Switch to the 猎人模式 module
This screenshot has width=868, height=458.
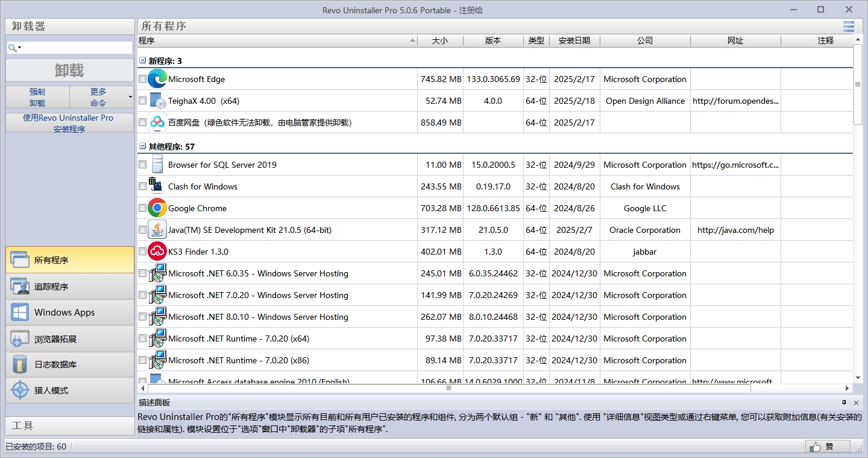(70, 390)
